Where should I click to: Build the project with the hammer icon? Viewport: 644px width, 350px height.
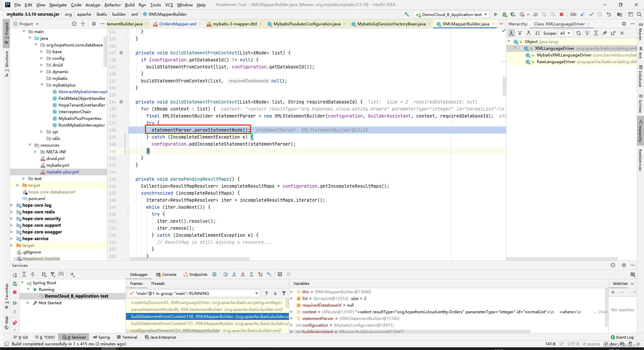pos(407,14)
